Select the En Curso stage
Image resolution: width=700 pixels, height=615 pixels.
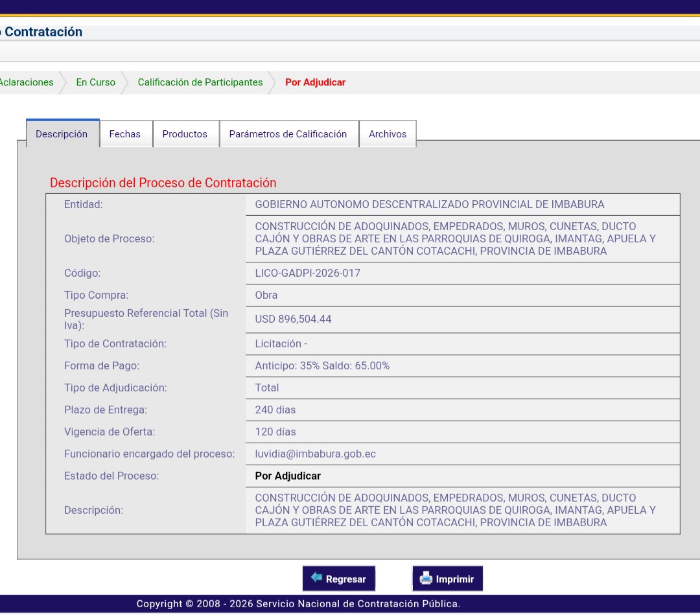point(95,82)
